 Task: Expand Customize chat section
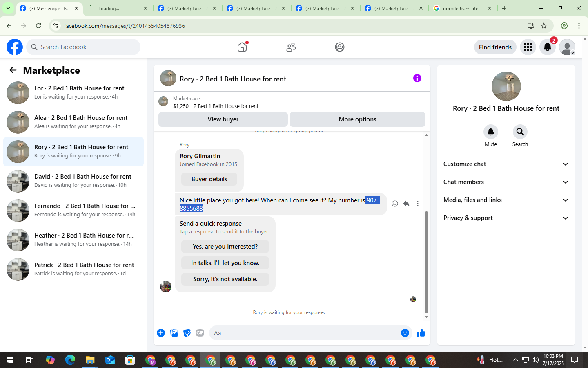click(506, 164)
